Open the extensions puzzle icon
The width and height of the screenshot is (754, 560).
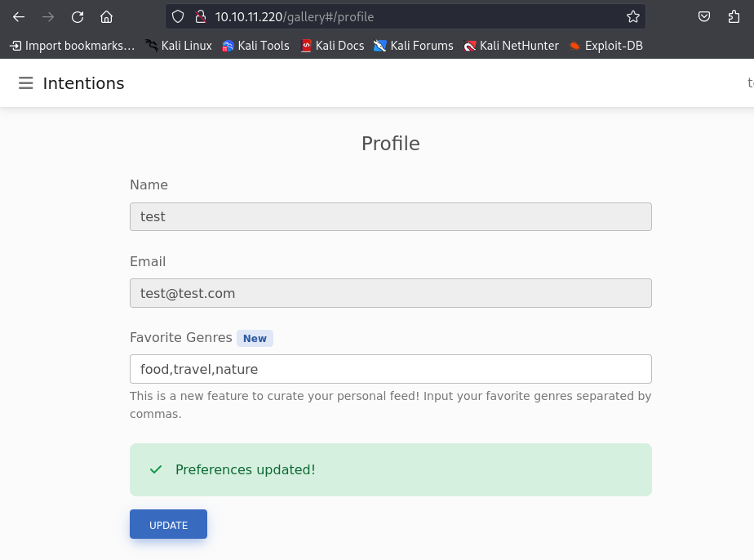[x=734, y=16]
